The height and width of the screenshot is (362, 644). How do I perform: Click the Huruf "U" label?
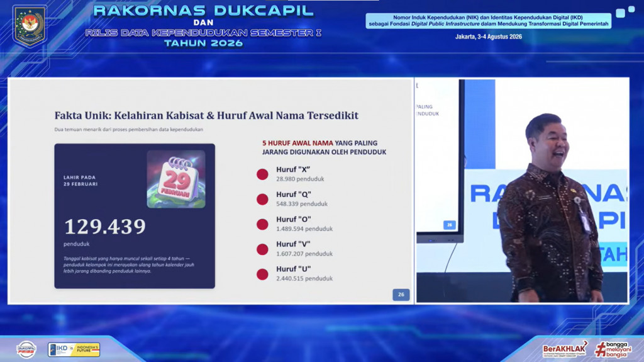click(x=293, y=269)
